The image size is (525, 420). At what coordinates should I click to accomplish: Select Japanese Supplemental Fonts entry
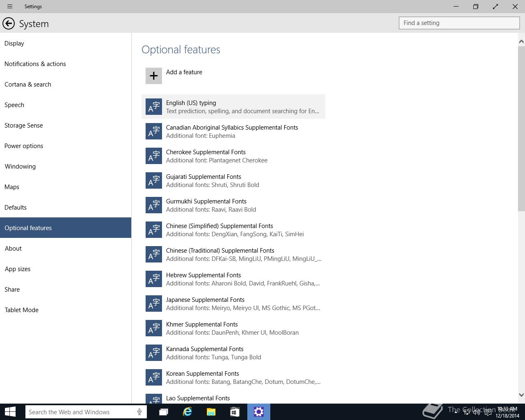233,304
